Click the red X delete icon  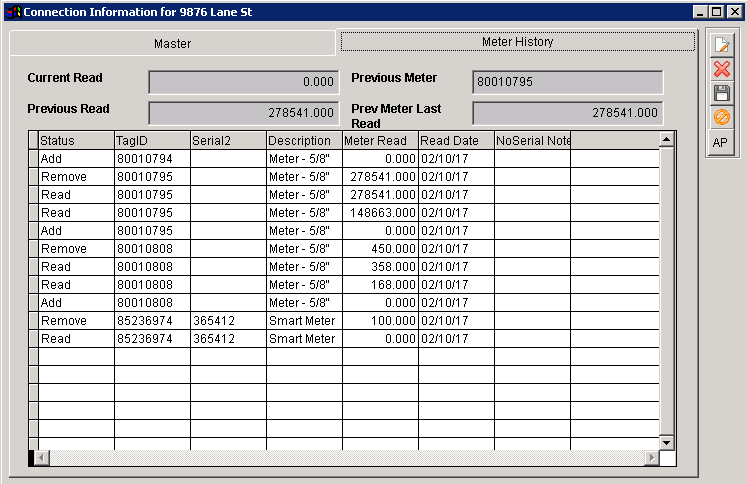pyautogui.click(x=720, y=69)
